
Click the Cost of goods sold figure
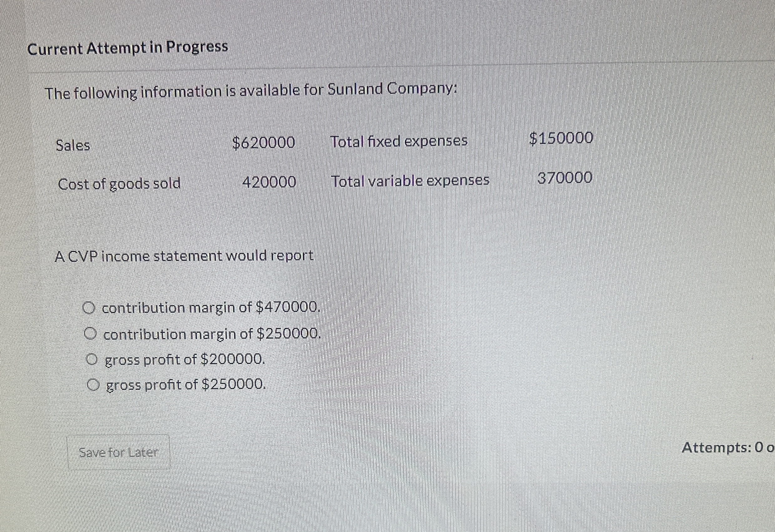tap(269, 182)
